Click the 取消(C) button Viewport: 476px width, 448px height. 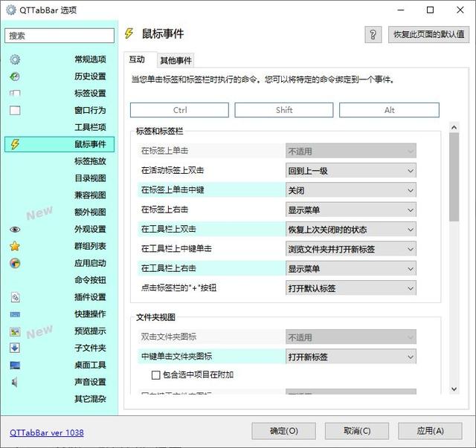click(357, 431)
